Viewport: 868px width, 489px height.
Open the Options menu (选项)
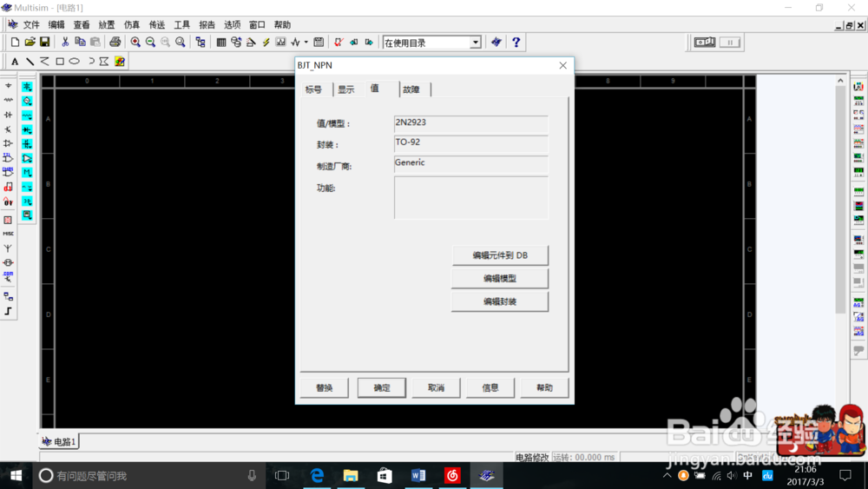click(232, 25)
